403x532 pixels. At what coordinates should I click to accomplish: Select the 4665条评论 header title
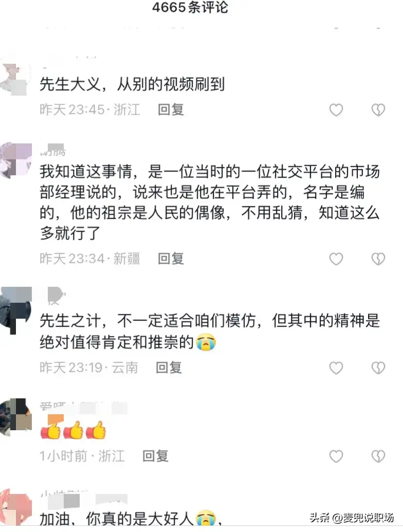pyautogui.click(x=190, y=8)
